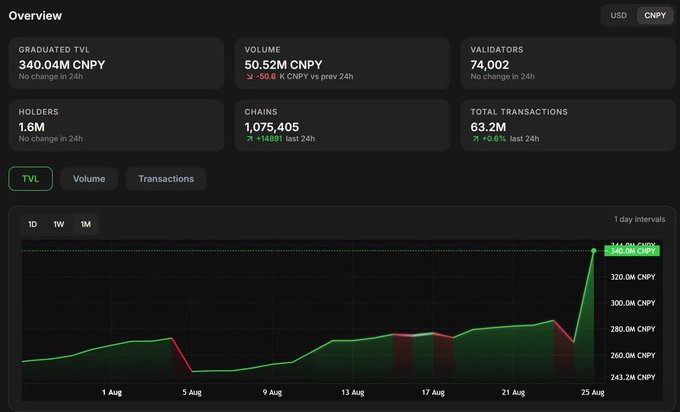Screen dimensions: 680x412
Task: Click the 50.52M CNPY value
Action: tap(283, 65)
